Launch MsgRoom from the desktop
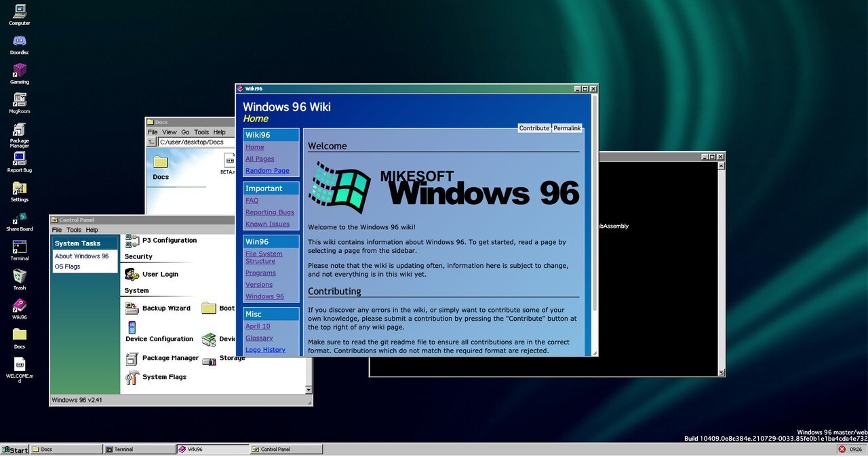868x457 pixels. pos(19,100)
